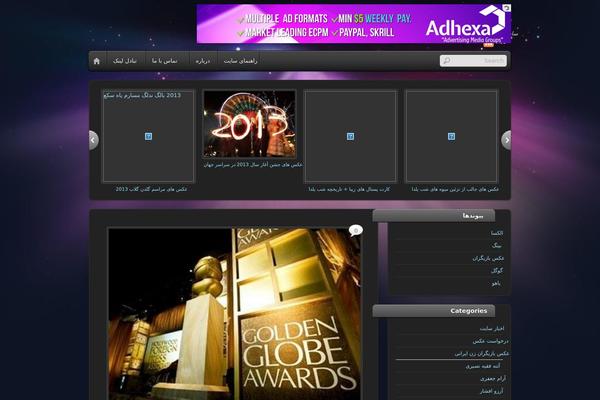Open the درخواست عکس category
Screen dimensions: 600x400
(x=490, y=341)
